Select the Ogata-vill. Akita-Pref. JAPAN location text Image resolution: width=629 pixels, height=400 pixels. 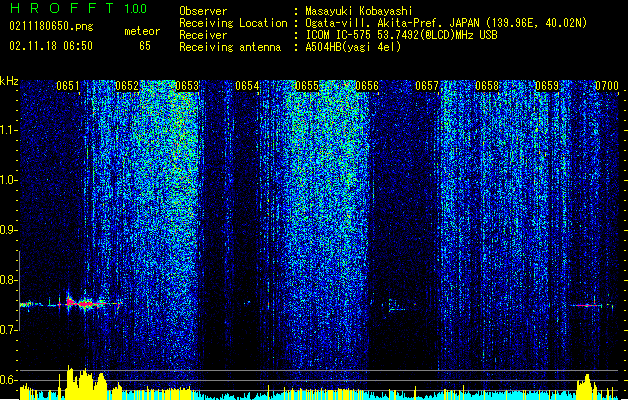pyautogui.click(x=446, y=23)
